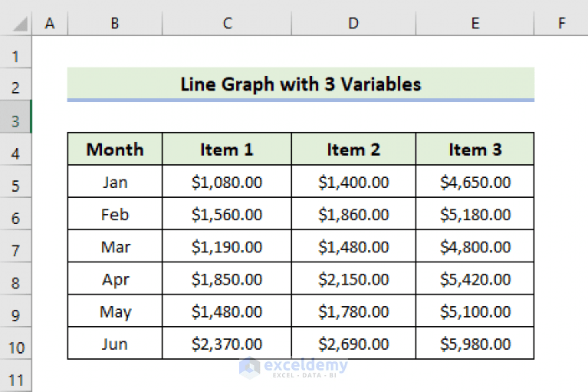Select column D header
Screen dimensions: 588x392
353,24
